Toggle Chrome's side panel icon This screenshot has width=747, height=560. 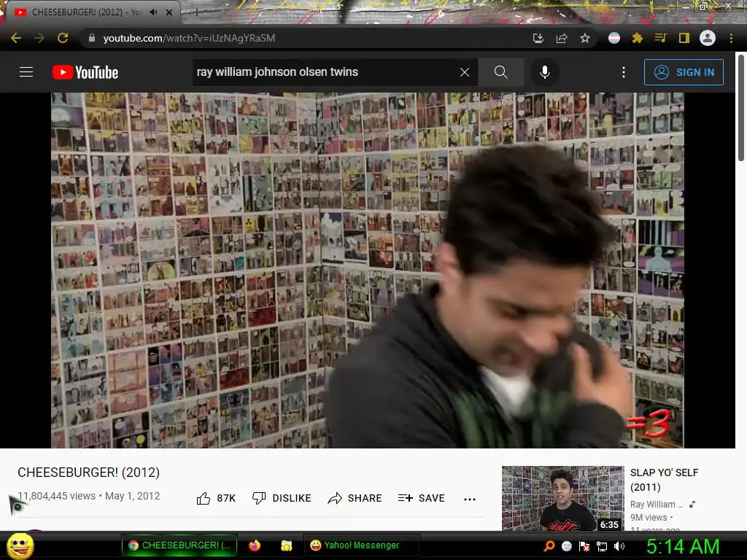click(x=684, y=38)
